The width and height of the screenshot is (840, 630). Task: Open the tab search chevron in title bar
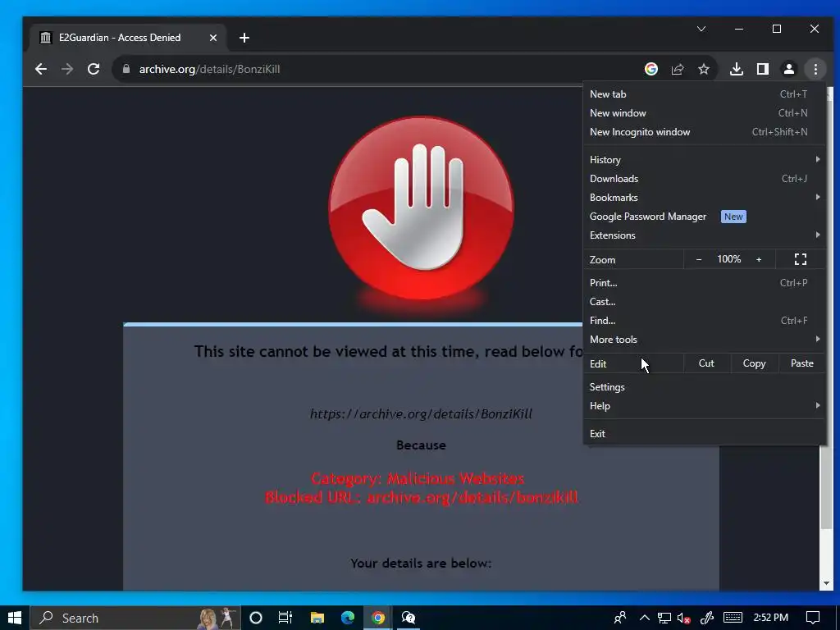(701, 29)
